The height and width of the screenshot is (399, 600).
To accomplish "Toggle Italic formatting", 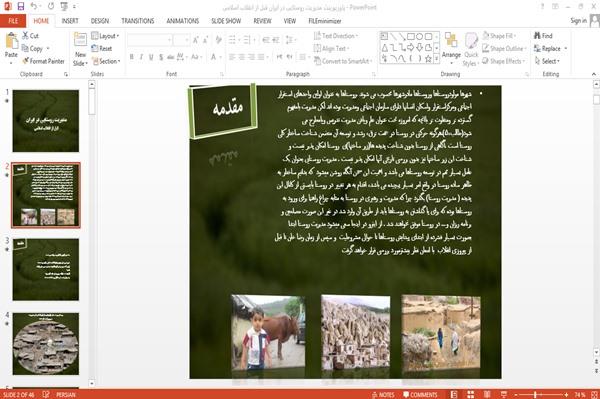I will (141, 57).
